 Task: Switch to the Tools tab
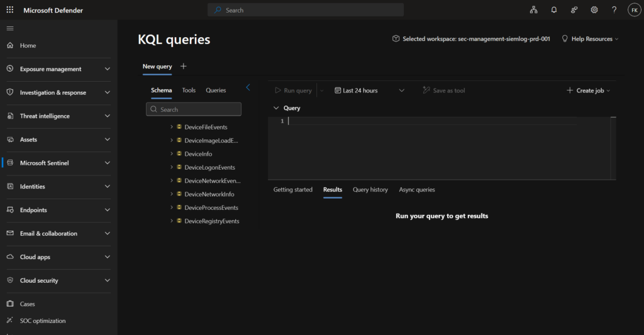click(189, 91)
